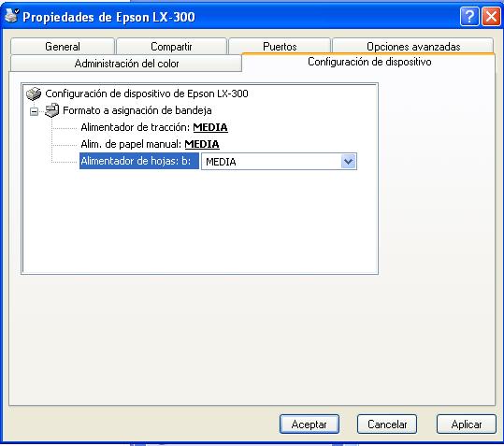Select the Alimentador de hojas tree item
The width and height of the screenshot is (504, 446).
(139, 161)
